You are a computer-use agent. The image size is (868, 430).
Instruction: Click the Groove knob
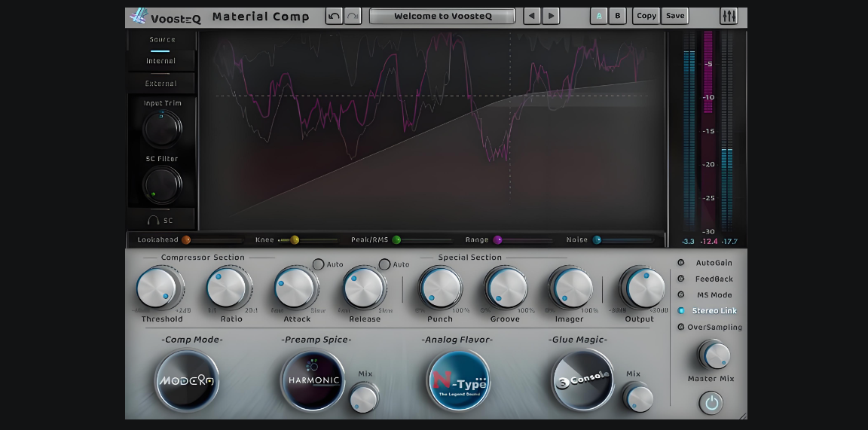pos(506,288)
